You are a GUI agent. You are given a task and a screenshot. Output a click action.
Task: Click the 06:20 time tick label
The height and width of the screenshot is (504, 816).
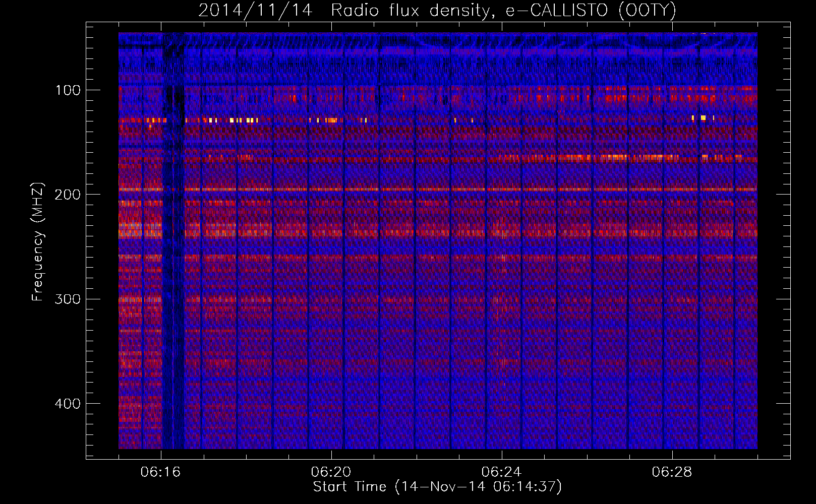331,472
